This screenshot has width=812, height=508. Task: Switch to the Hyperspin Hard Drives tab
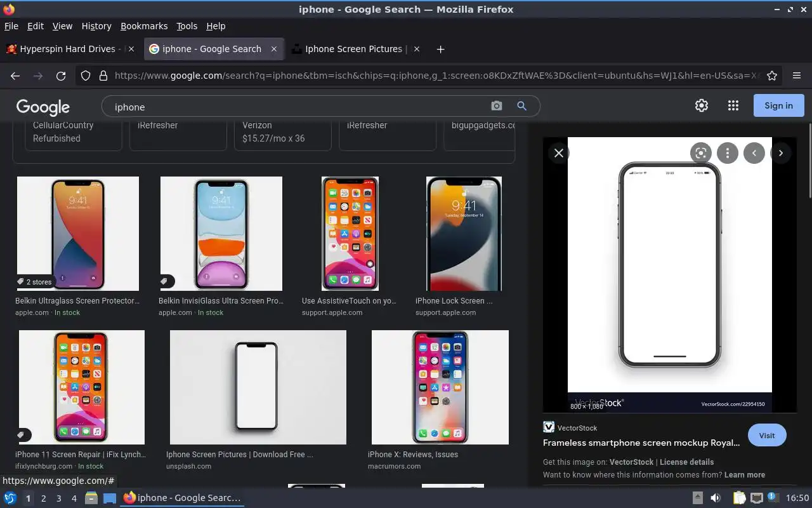click(70, 49)
